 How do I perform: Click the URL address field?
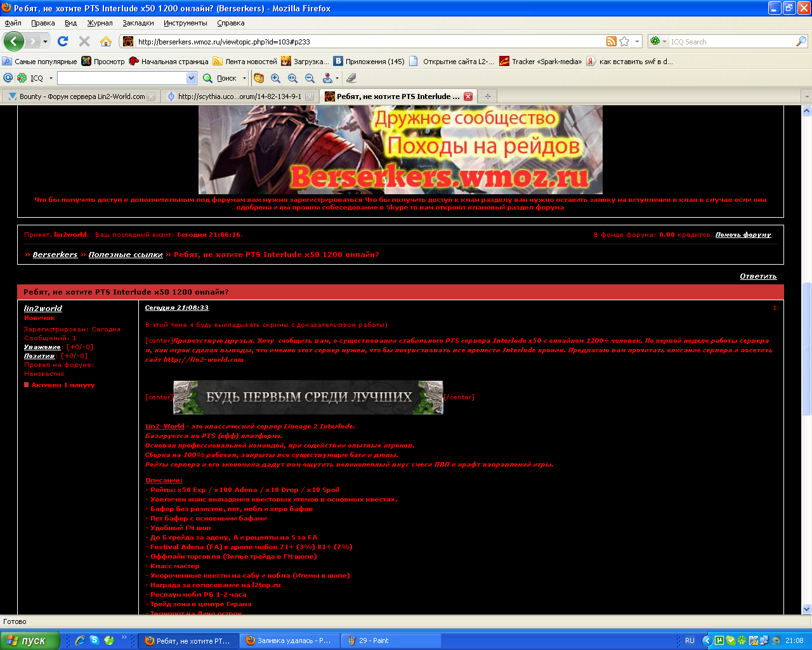(369, 42)
